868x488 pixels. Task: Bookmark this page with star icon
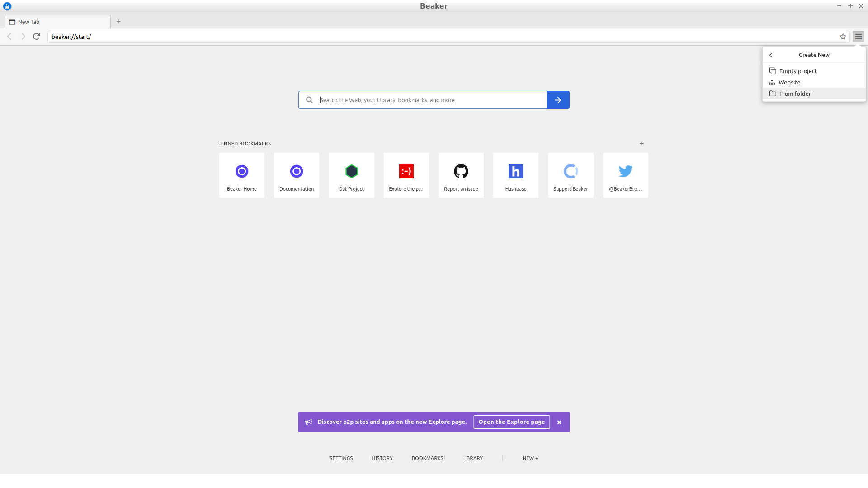(843, 37)
